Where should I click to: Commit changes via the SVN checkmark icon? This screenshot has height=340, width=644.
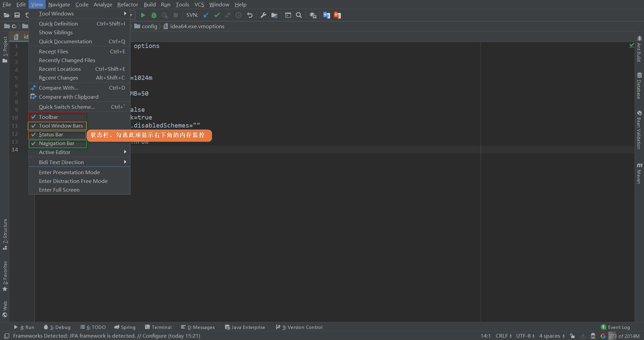217,15
